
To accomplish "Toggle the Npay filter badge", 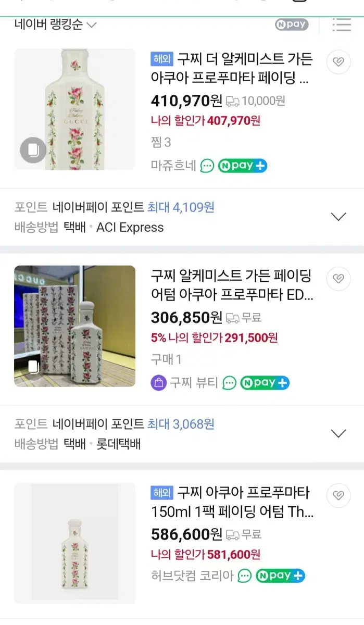I will [292, 24].
